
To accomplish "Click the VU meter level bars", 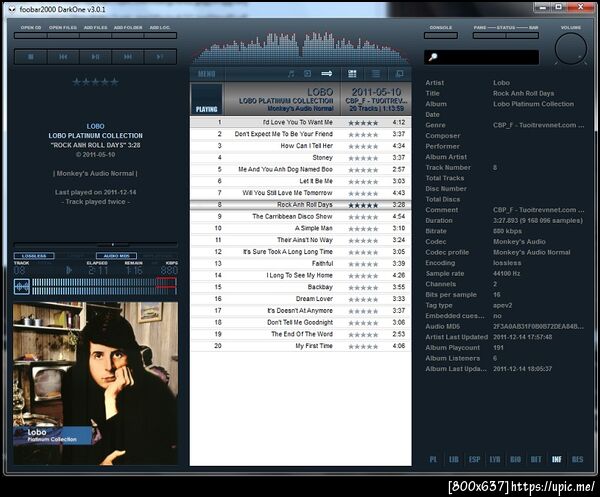I will [x=104, y=287].
